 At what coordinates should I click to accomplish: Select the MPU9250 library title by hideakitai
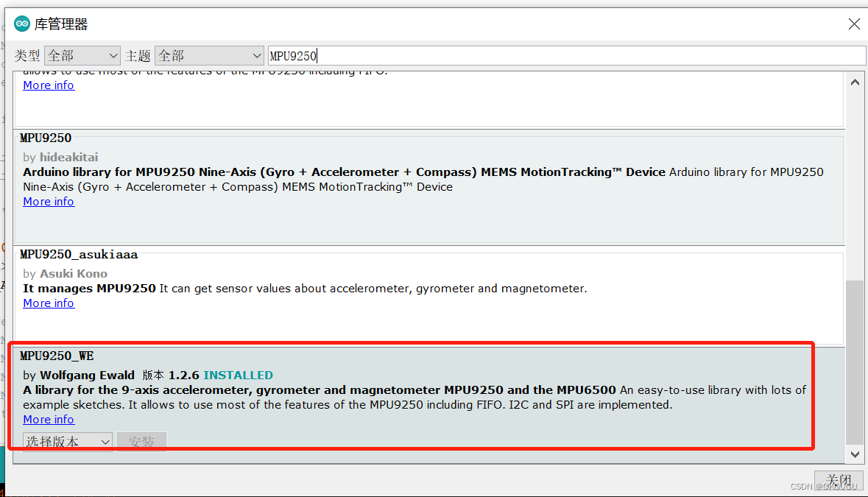[x=46, y=138]
